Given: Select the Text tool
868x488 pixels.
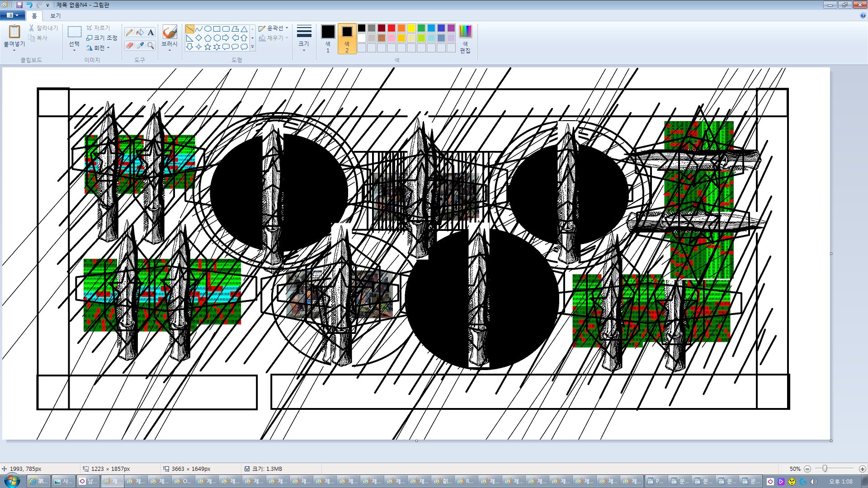Looking at the screenshot, I should [151, 32].
